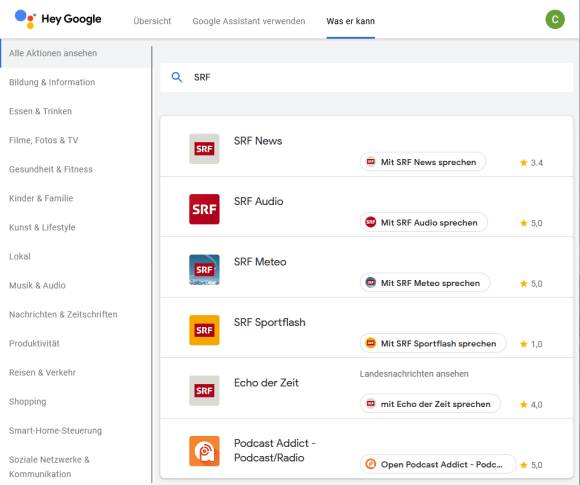Click the star rating 5,0 for SRF Audio
The image size is (580, 485).
click(x=532, y=223)
